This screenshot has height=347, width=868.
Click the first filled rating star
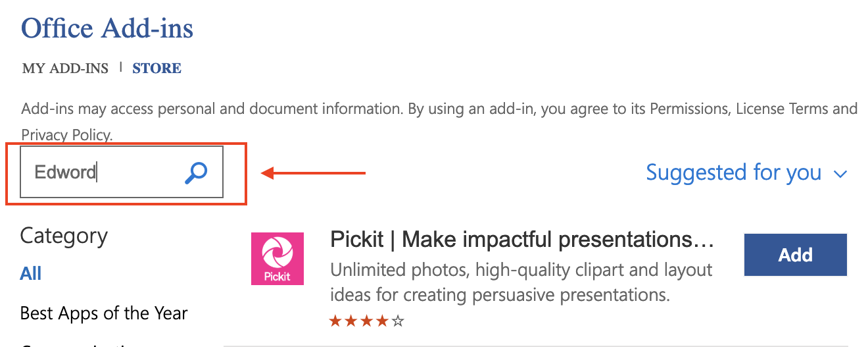click(335, 321)
